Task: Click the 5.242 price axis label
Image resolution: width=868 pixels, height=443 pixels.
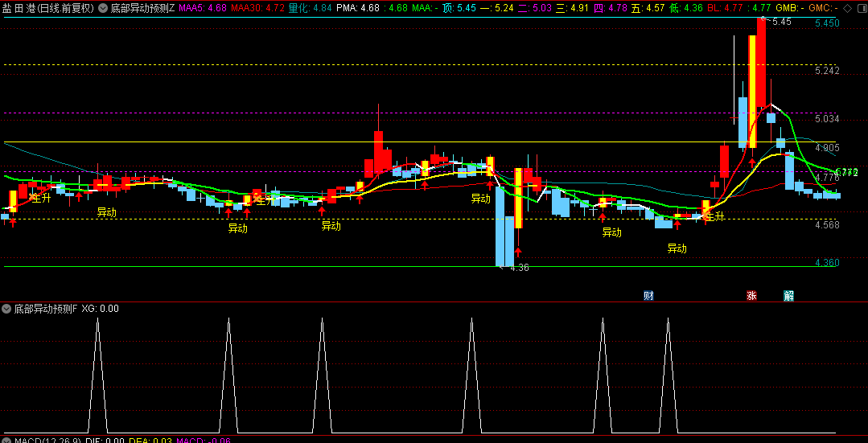Action: pyautogui.click(x=826, y=71)
